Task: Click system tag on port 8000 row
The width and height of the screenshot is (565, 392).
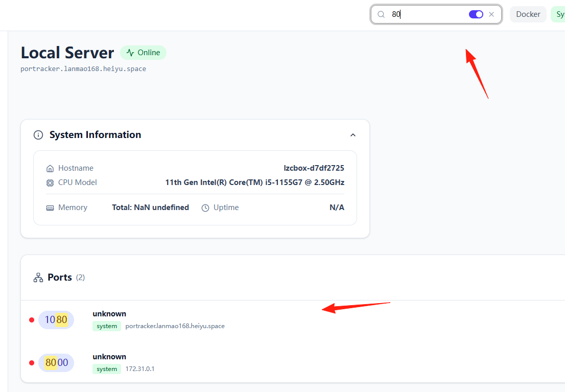Action: (x=107, y=369)
